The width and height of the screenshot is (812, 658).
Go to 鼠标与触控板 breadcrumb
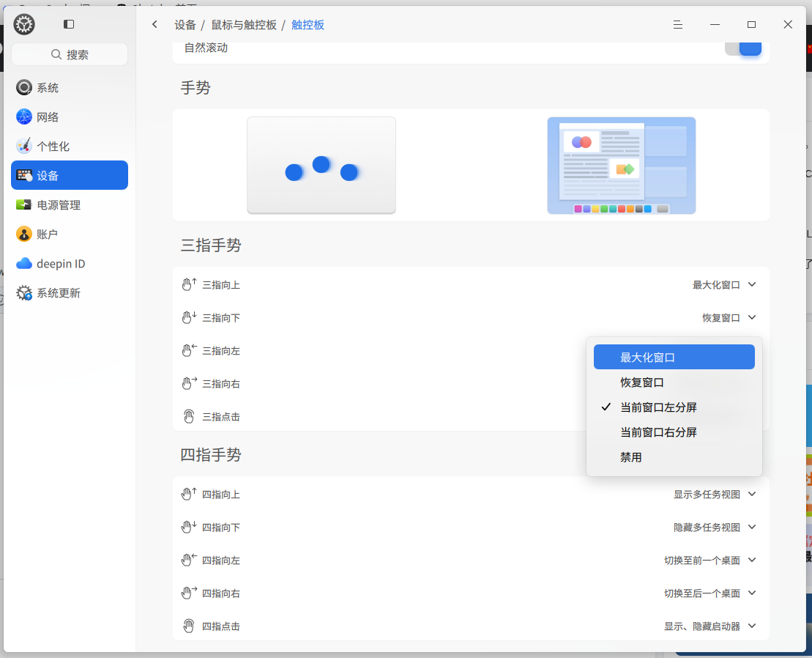click(244, 25)
